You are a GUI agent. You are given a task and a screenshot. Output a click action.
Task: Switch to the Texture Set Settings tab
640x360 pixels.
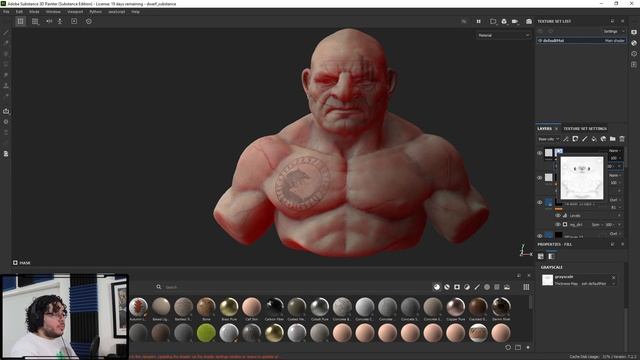pyautogui.click(x=585, y=129)
